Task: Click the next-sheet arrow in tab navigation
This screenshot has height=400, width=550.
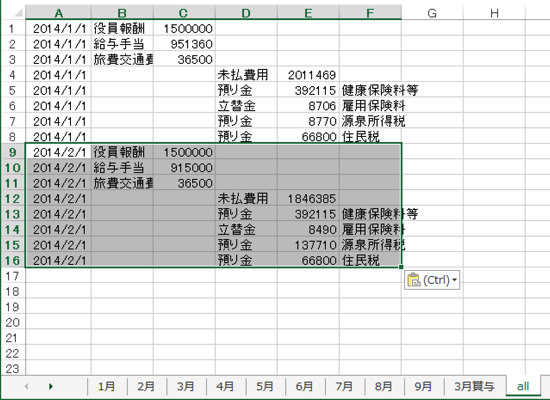Action: [x=51, y=386]
